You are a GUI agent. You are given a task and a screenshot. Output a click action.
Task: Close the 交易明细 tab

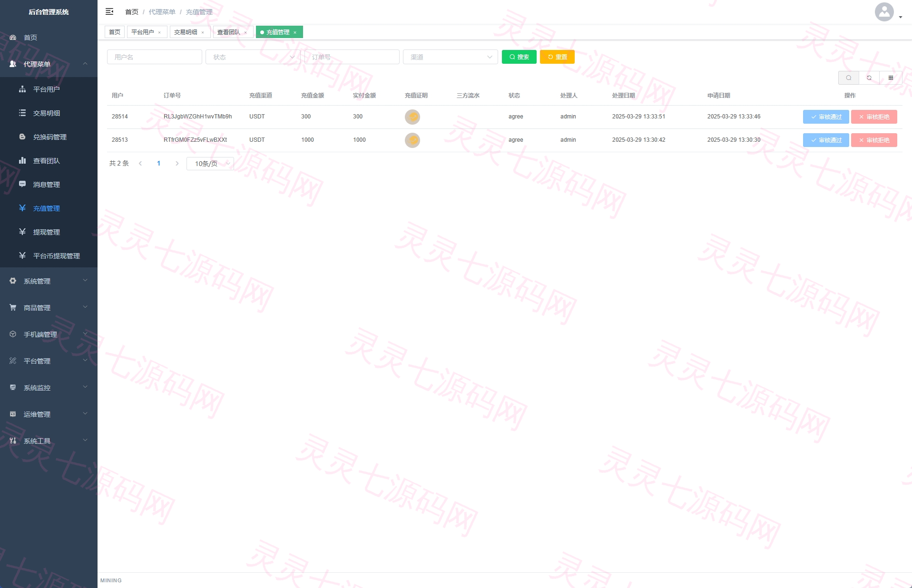coord(203,32)
